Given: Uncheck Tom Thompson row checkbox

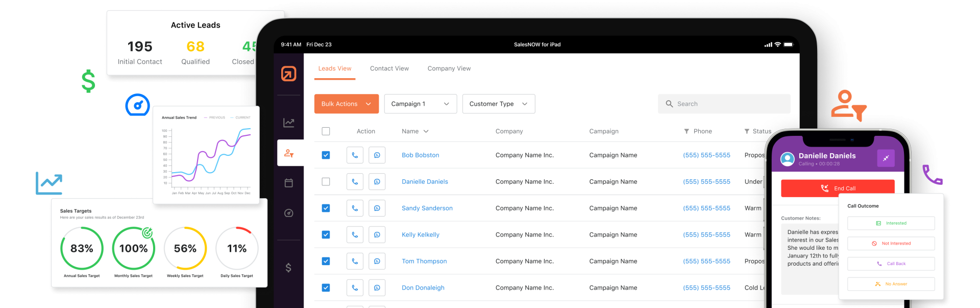Looking at the screenshot, I should (326, 261).
